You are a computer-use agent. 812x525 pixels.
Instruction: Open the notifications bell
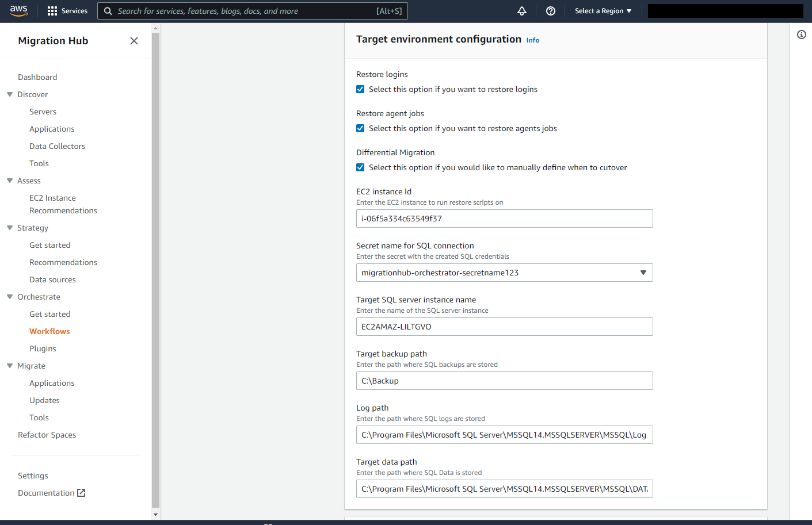[522, 11]
